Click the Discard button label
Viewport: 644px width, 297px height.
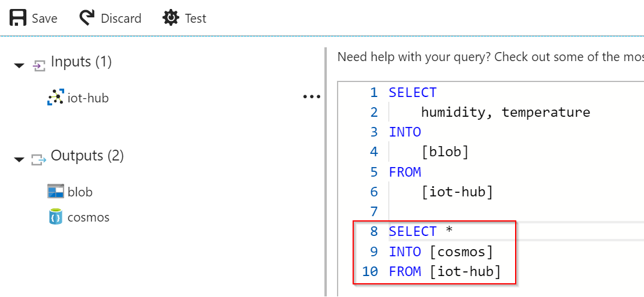click(x=121, y=19)
